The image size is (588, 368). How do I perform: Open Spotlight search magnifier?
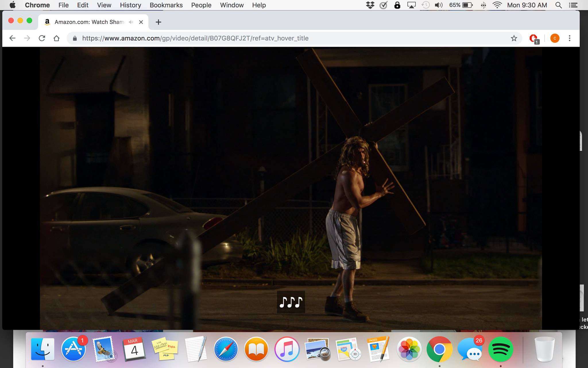point(558,5)
